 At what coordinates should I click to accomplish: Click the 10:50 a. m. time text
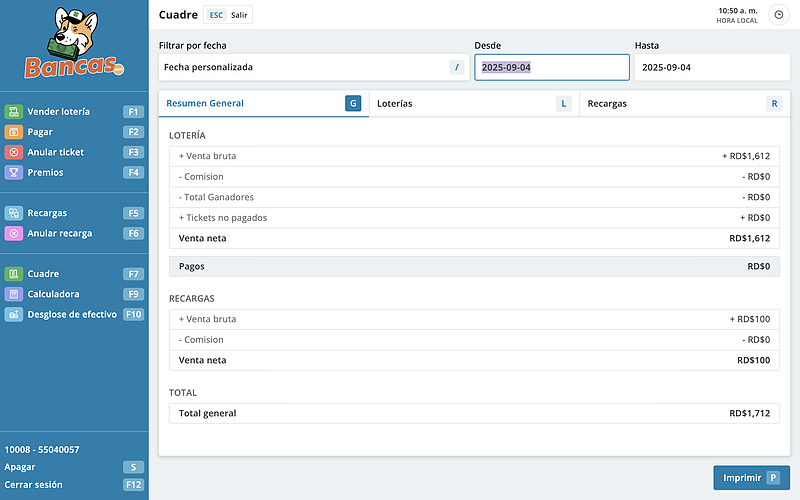click(738, 11)
